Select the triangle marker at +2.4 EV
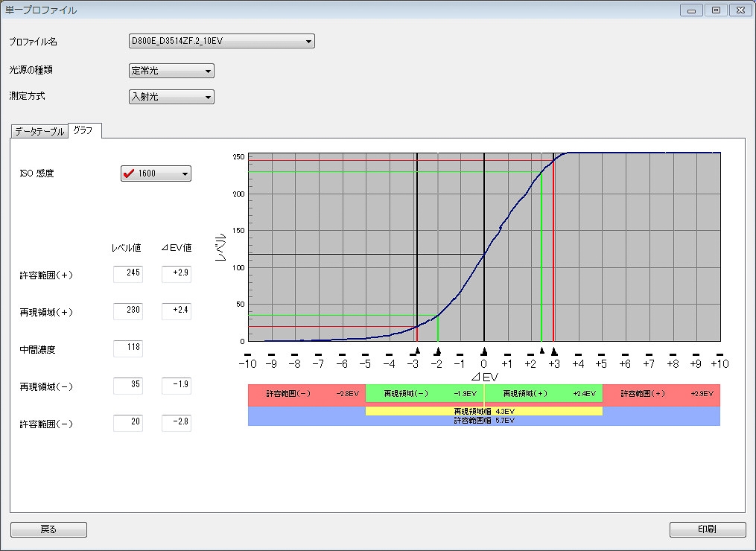756x551 pixels. coord(541,351)
